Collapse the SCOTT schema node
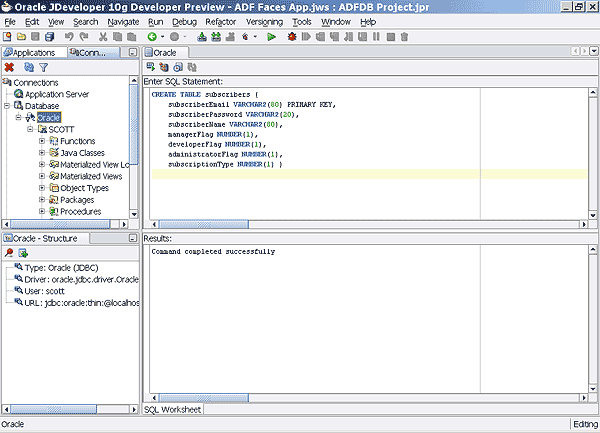 point(30,129)
